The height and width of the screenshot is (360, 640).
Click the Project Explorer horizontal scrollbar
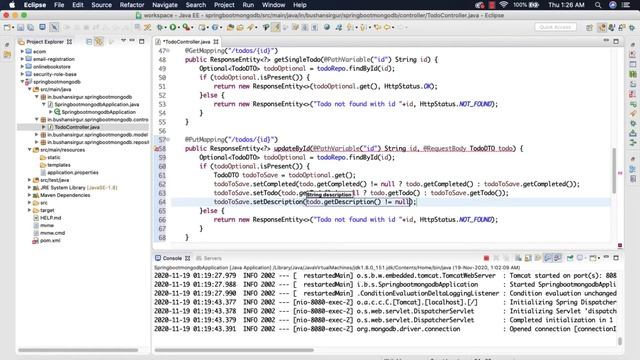[x=78, y=350]
